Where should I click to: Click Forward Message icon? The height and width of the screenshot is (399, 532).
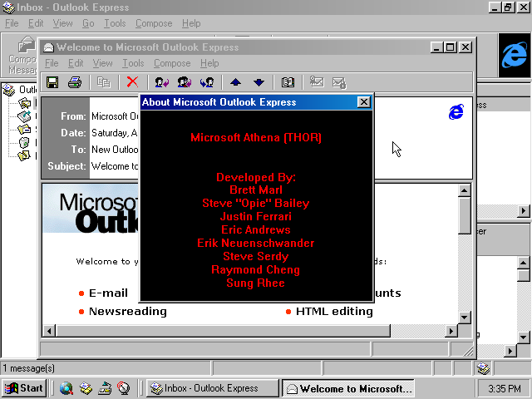[x=207, y=82]
